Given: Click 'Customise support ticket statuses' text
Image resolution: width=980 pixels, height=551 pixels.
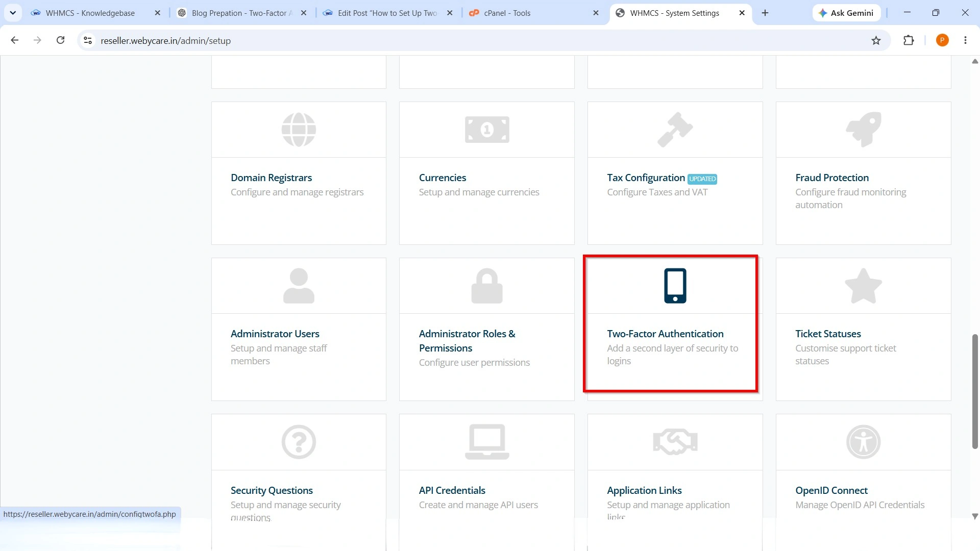Looking at the screenshot, I should pos(845,355).
